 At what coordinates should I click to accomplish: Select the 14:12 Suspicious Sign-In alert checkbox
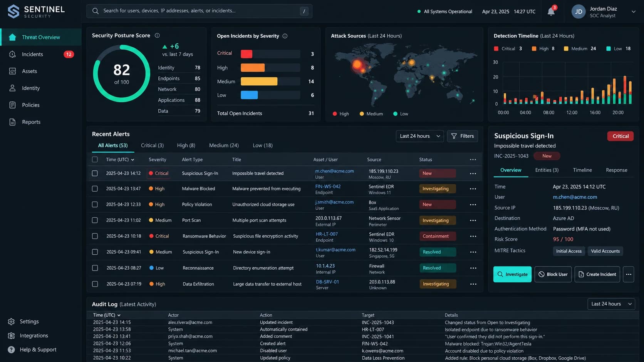[x=95, y=173]
